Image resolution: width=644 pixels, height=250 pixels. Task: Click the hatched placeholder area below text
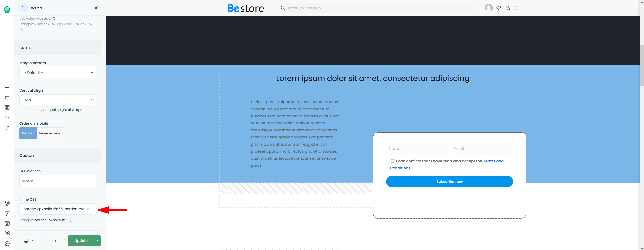point(296,188)
